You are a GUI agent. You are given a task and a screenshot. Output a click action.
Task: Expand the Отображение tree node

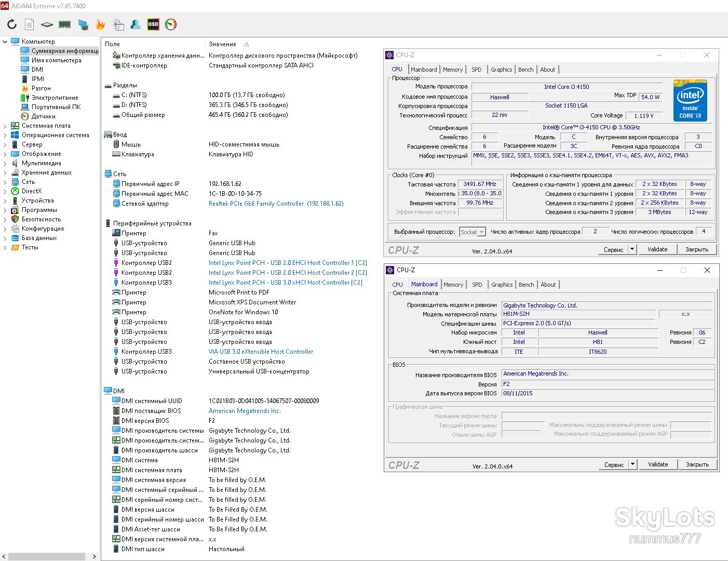[x=5, y=154]
